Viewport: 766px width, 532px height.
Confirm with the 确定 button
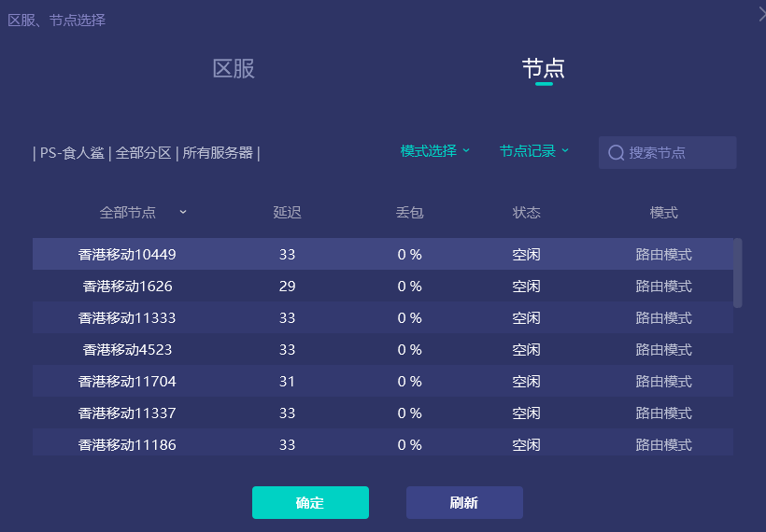coord(310,502)
